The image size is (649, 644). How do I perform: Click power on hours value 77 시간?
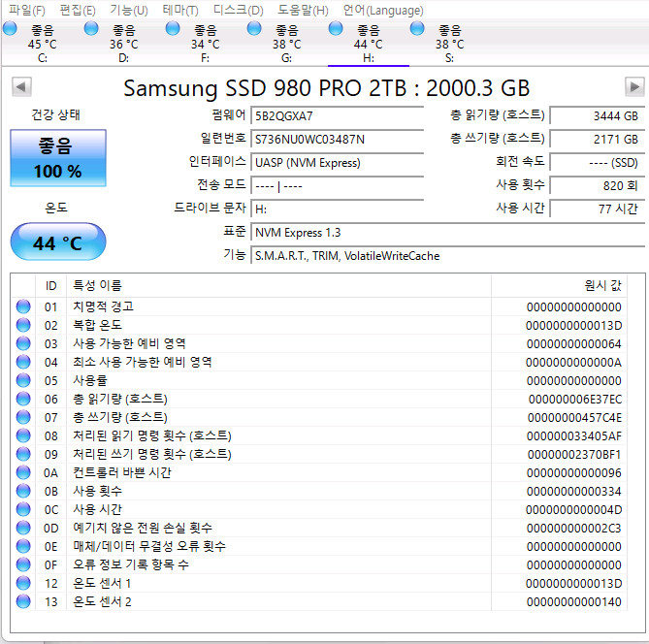(x=598, y=209)
